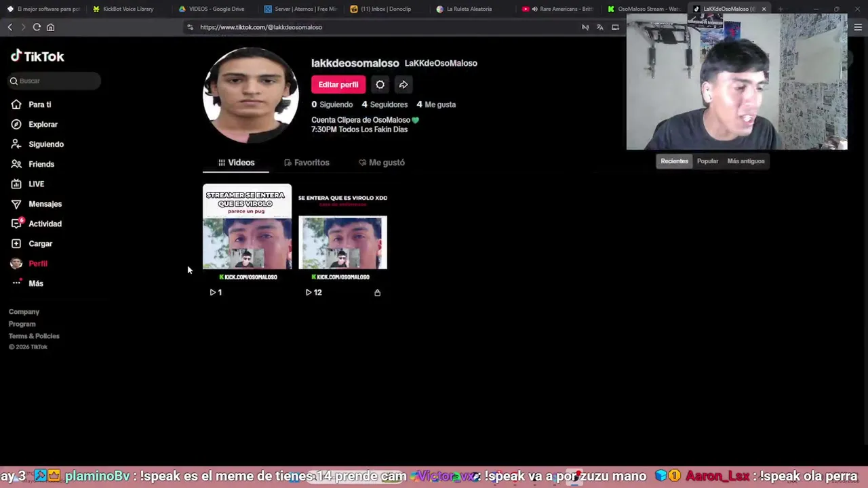Screen dimensions: 868x488
Task: Click Editar perfil button
Action: tap(338, 85)
